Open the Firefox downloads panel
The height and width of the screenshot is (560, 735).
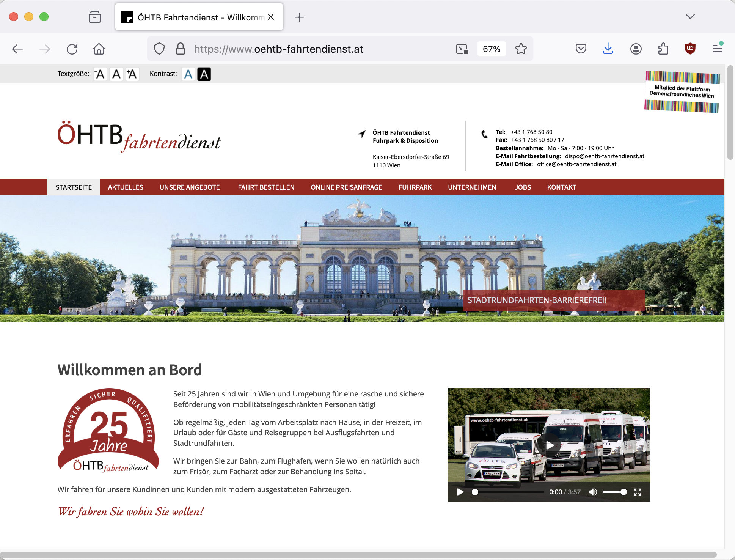(x=608, y=49)
